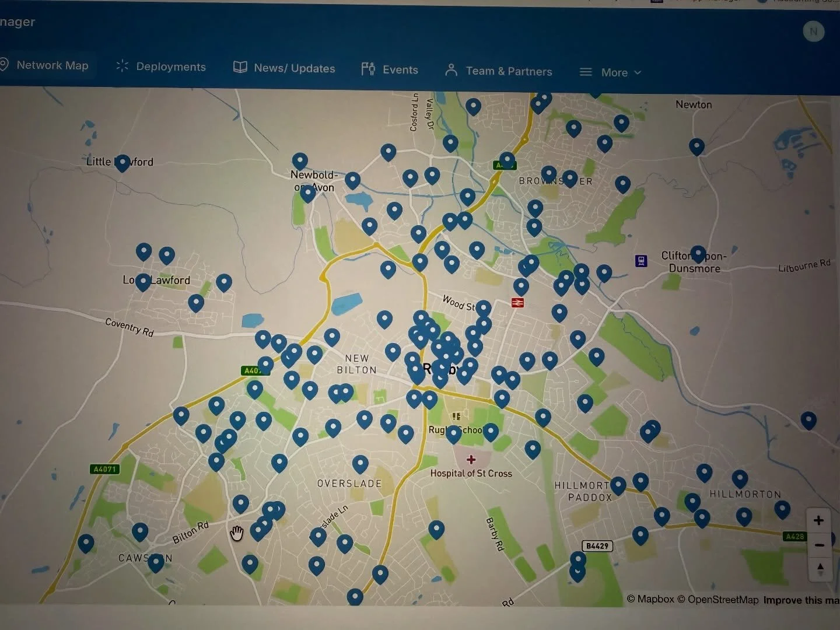Click the pin on the Long Lawford label
The image size is (840, 630).
(143, 282)
